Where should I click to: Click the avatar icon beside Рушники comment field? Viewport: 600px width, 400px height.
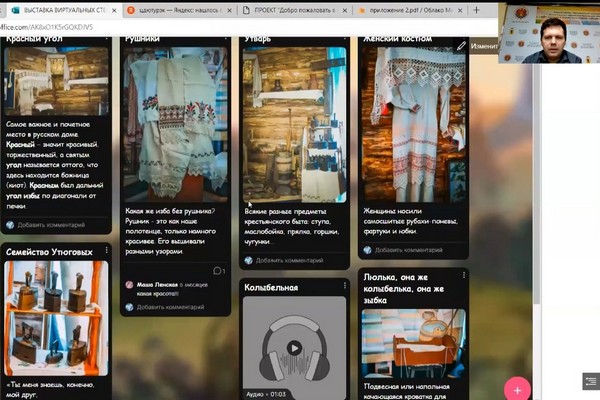129,307
